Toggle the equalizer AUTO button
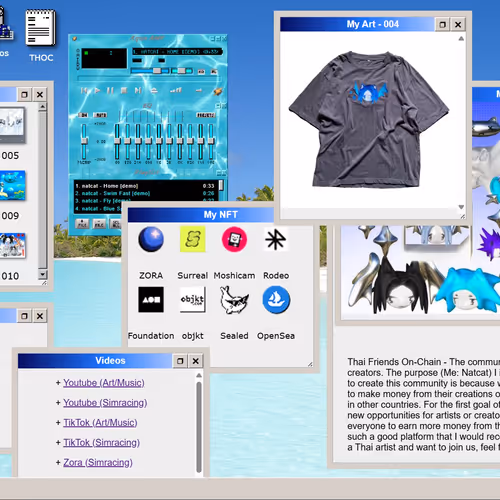The height and width of the screenshot is (500, 500). 100,115
